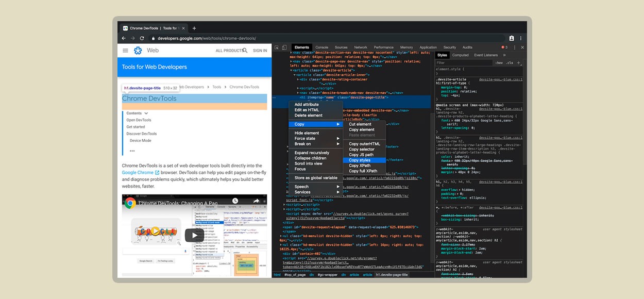The width and height of the screenshot is (644, 299).
Task: Click the Watch Later clock icon on video
Action: point(235,201)
